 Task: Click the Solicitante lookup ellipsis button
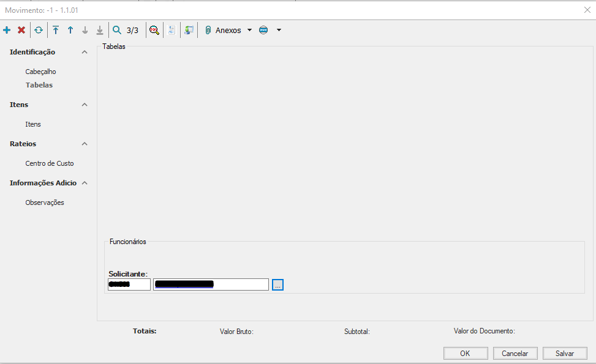(x=277, y=284)
